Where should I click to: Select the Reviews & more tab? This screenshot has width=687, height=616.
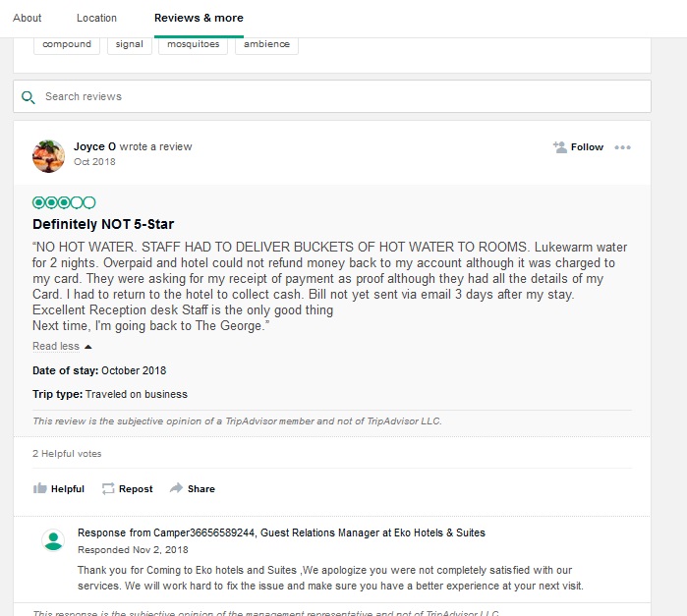199,18
